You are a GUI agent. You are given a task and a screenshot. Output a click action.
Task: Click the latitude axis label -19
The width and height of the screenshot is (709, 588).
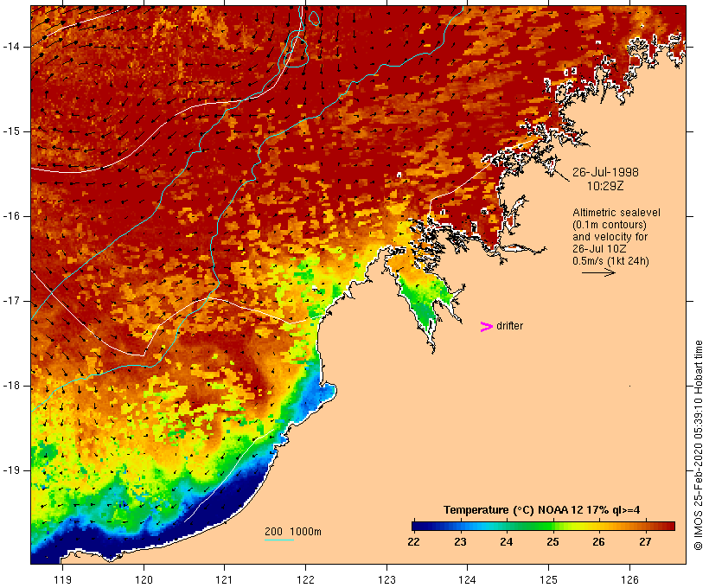[x=11, y=470]
